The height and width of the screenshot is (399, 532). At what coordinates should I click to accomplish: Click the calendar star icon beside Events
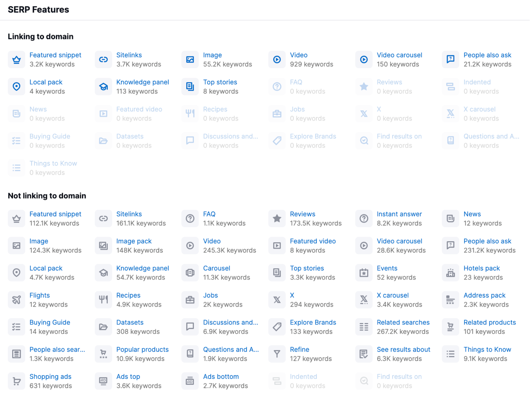[x=364, y=273]
